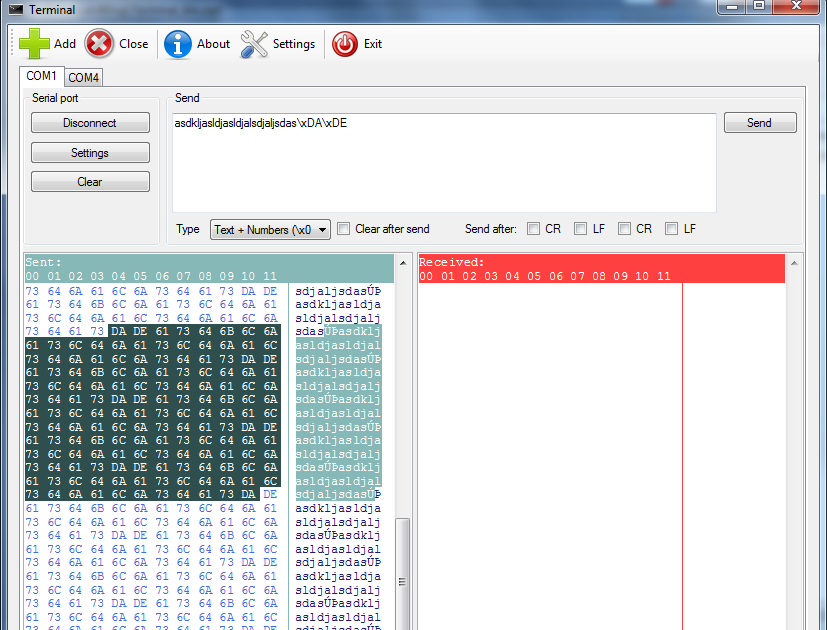The width and height of the screenshot is (827, 630).
Task: Switch to the COM4 tab
Action: [x=83, y=78]
